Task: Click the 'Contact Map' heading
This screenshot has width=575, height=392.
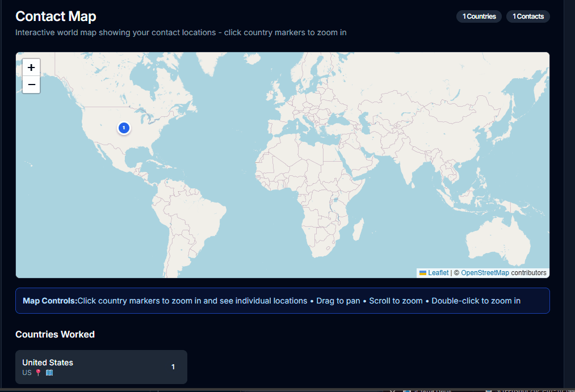Action: tap(56, 16)
